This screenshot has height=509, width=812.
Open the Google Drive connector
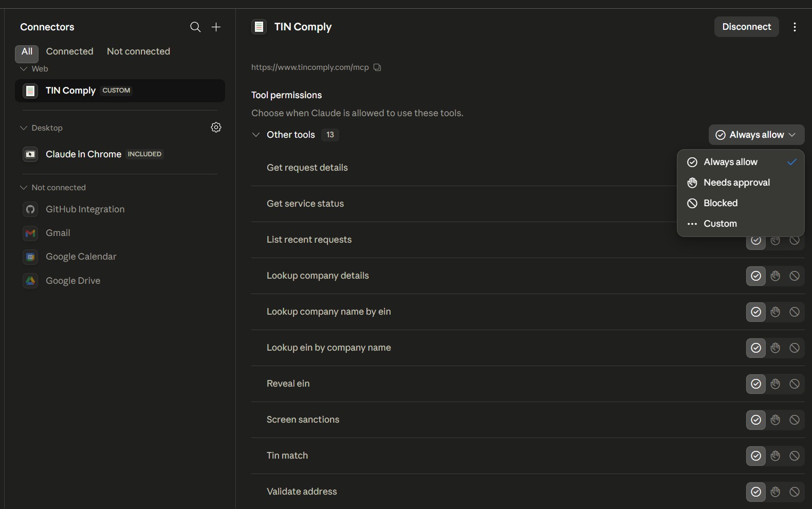point(120,281)
